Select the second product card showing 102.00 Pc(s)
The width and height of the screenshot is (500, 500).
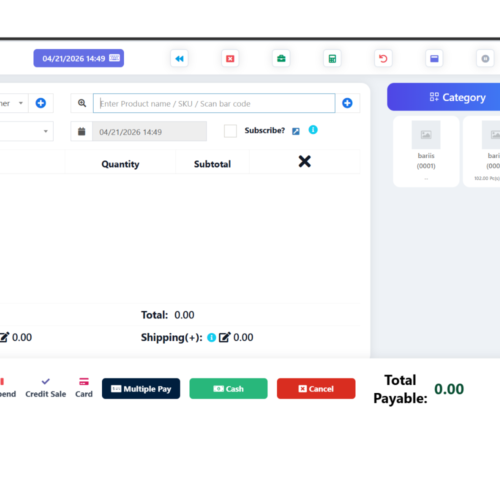pos(482,151)
